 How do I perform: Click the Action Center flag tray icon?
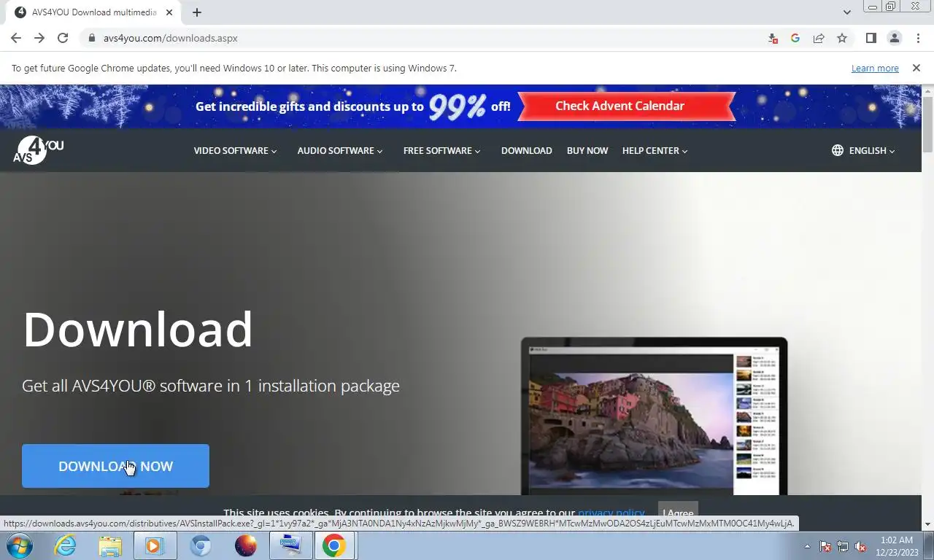tap(825, 546)
